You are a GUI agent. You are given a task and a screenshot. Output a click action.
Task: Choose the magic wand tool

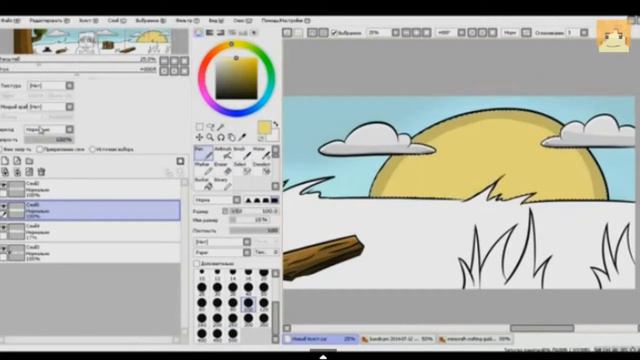pyautogui.click(x=221, y=127)
